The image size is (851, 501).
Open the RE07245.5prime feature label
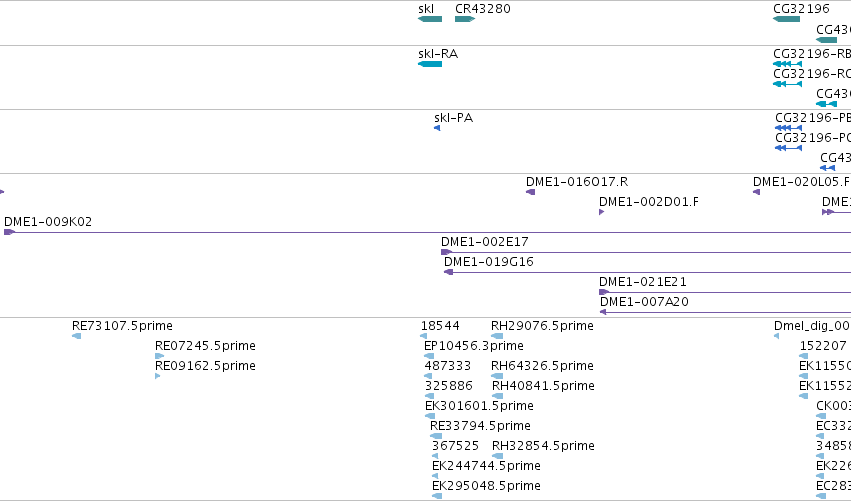click(x=205, y=346)
